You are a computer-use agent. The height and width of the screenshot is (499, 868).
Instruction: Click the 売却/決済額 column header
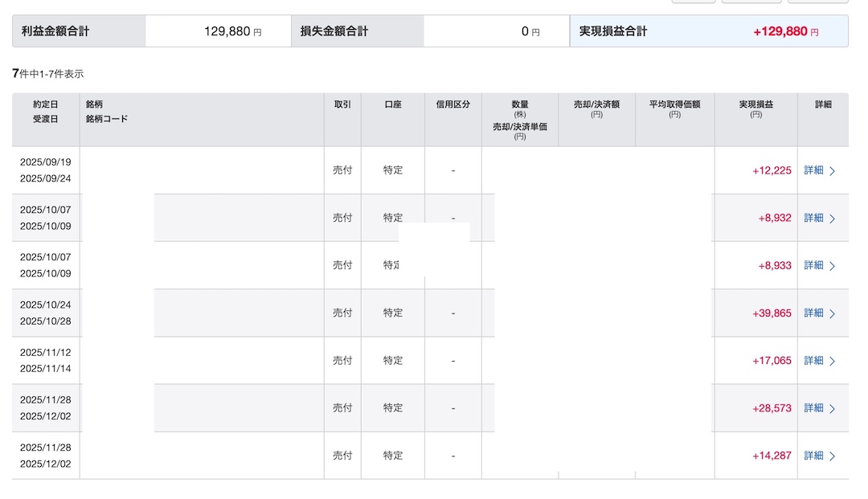(x=596, y=104)
